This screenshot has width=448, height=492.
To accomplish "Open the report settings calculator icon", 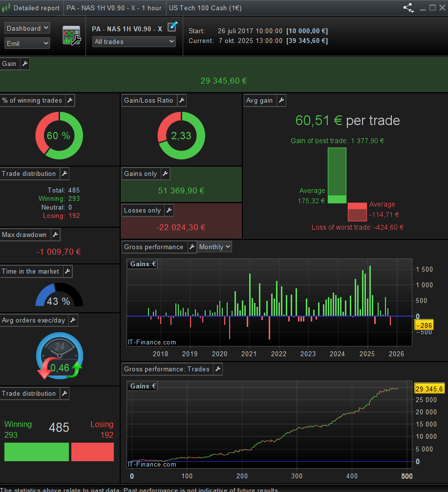I will (71, 36).
